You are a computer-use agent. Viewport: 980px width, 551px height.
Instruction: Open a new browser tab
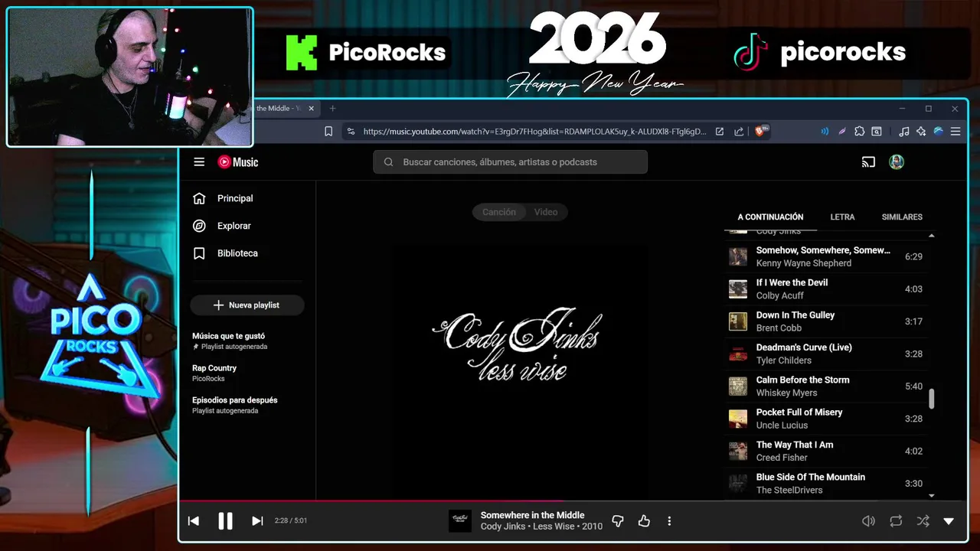click(x=332, y=109)
